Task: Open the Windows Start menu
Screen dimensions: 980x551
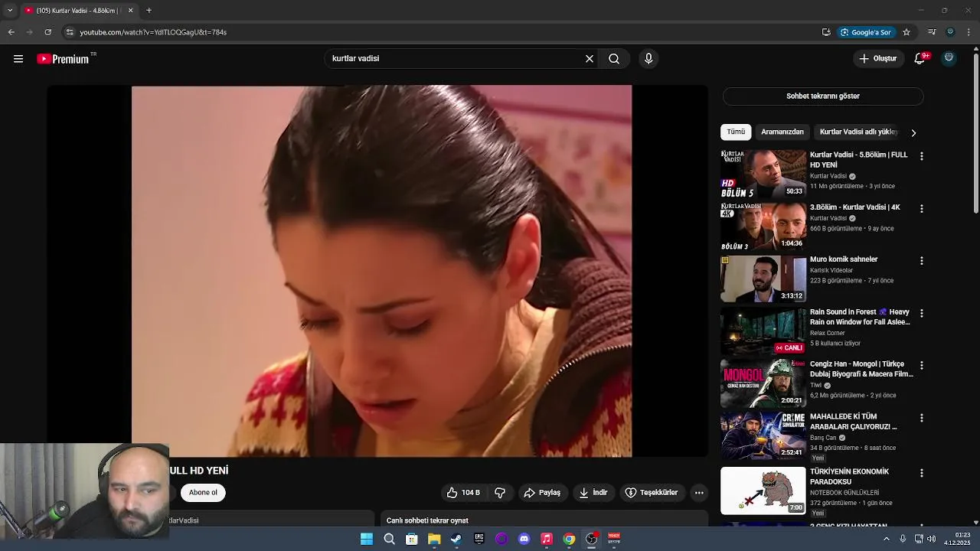Action: (x=367, y=540)
